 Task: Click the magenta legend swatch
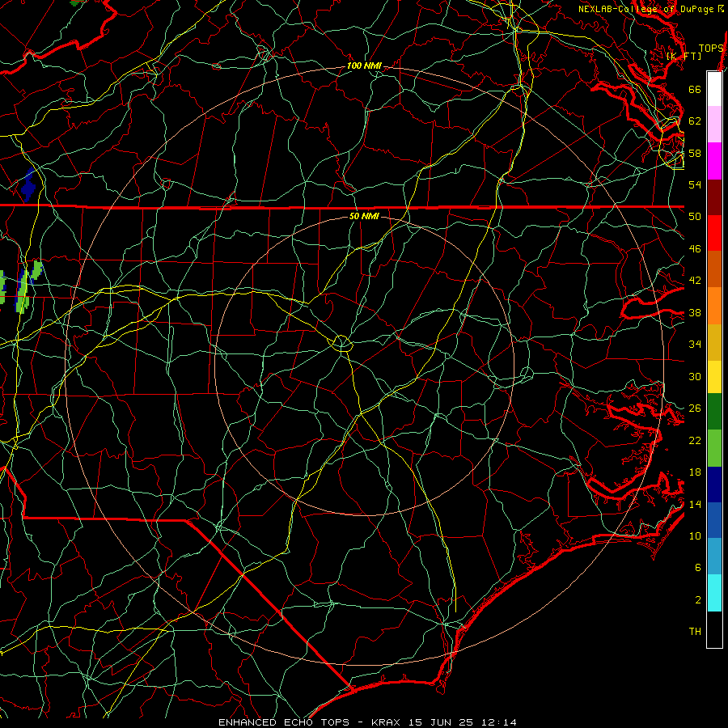[x=714, y=161]
